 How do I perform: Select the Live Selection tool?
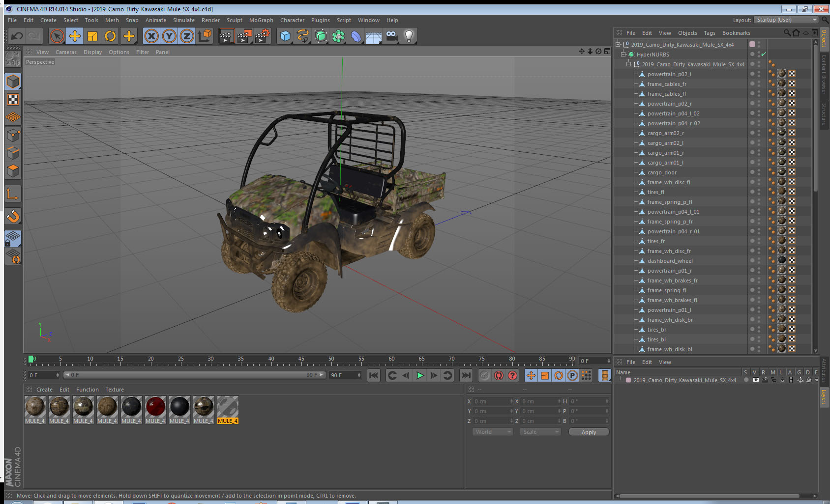(57, 36)
